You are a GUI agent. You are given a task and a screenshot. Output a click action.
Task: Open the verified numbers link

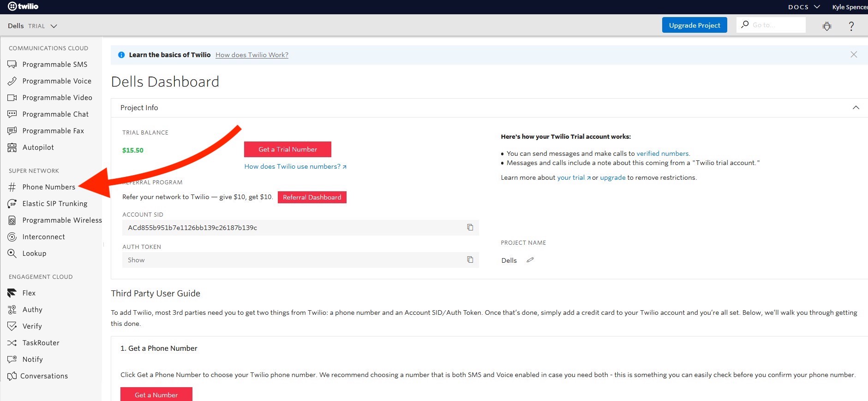coord(662,153)
